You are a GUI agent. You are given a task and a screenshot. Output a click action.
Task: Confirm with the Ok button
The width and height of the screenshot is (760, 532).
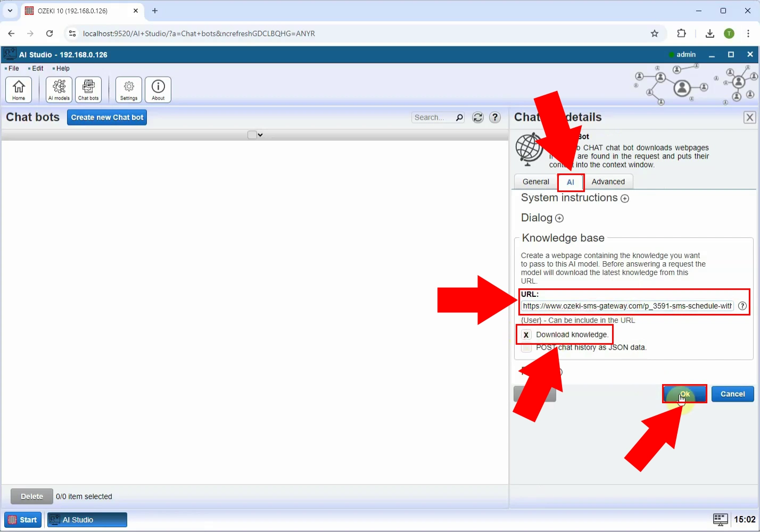click(685, 394)
